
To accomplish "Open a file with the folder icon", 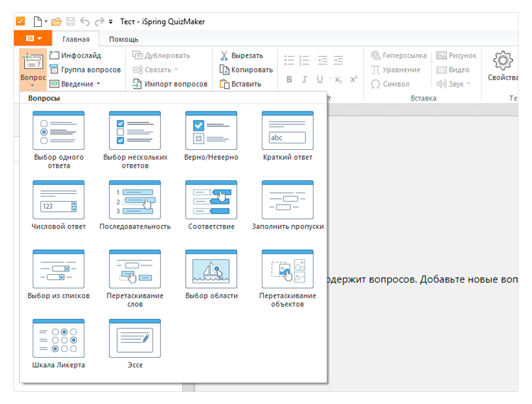I will tap(56, 22).
